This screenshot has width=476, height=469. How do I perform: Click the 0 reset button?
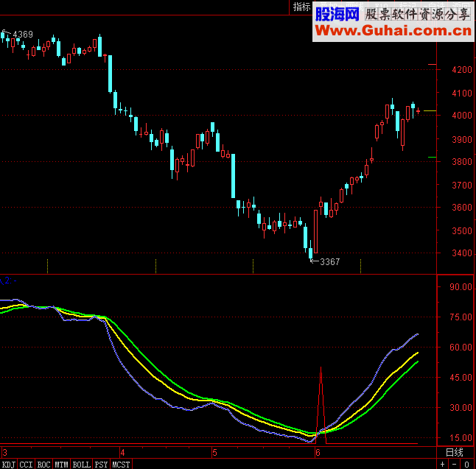(466, 465)
